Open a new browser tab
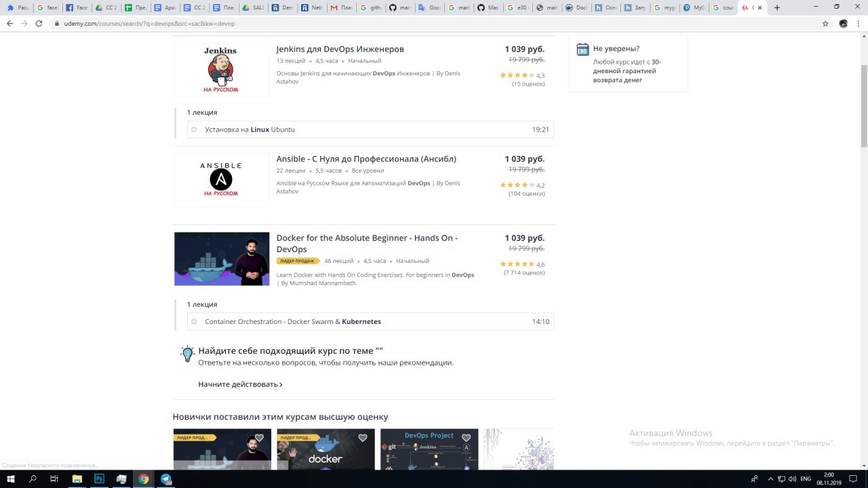 pos(777,7)
